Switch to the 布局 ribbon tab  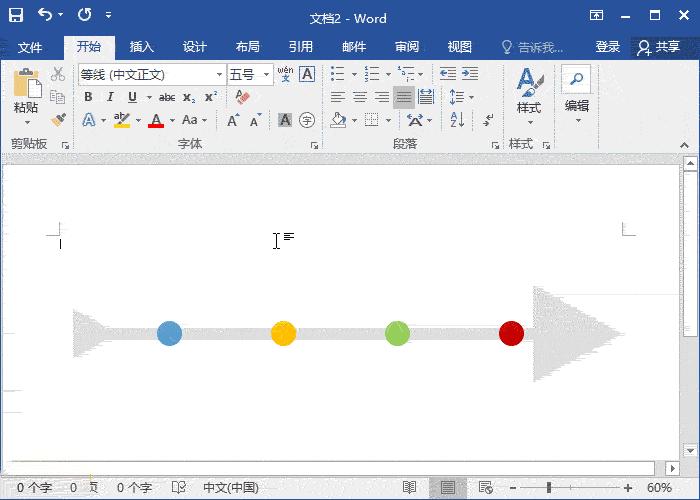point(248,47)
